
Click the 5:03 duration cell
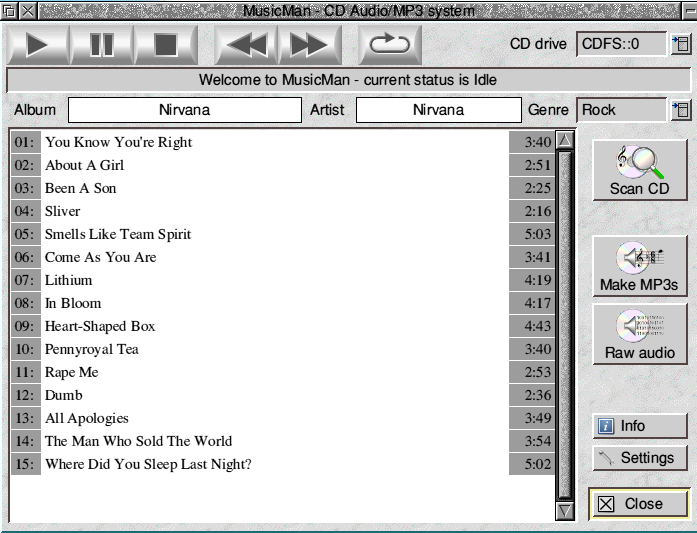(x=532, y=234)
